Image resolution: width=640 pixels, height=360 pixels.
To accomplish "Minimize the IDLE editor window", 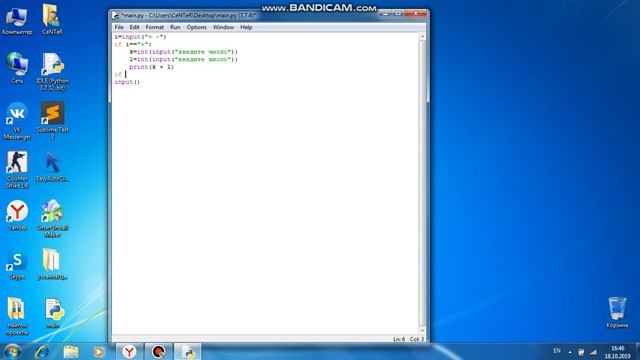I will (384, 13).
